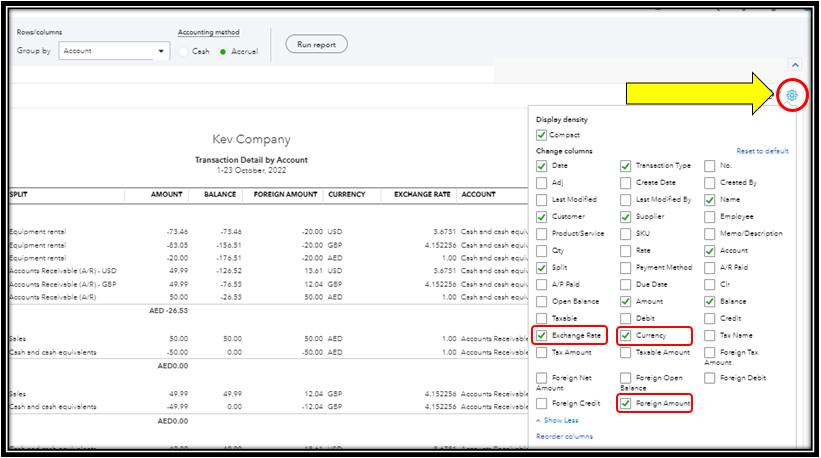Screen dimensions: 821x458
Task: Click the SPLIT column header
Action: (19, 194)
